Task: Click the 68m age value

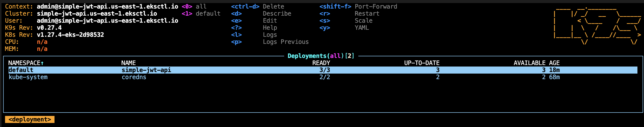Action: coord(554,77)
